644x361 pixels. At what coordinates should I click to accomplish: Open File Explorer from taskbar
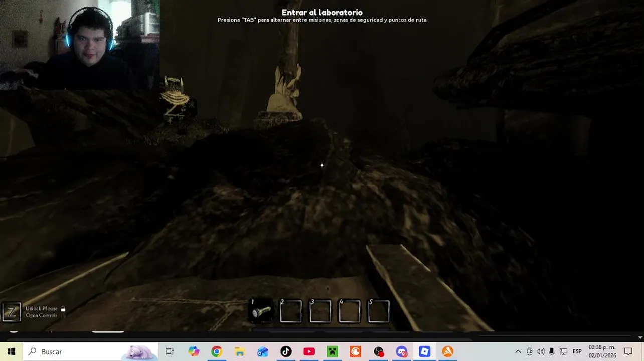coord(240,351)
